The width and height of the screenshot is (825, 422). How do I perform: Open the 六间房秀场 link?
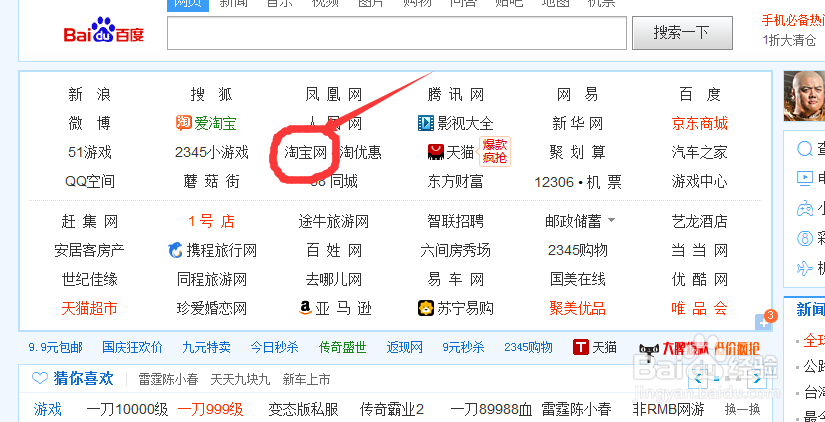[x=456, y=250]
